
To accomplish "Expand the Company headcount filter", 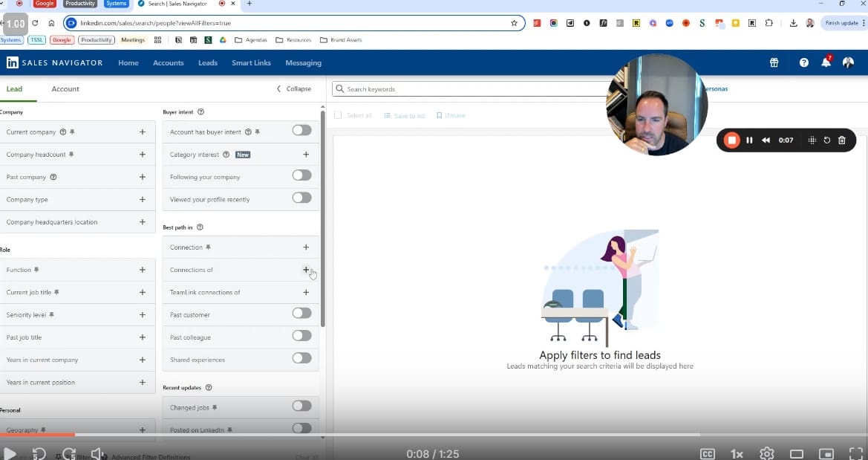I will 143,155.
